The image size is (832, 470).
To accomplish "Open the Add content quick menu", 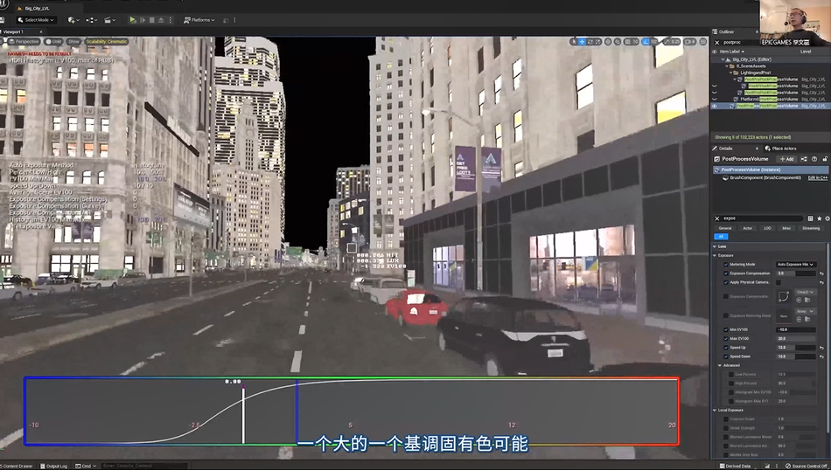I will pyautogui.click(x=73, y=20).
